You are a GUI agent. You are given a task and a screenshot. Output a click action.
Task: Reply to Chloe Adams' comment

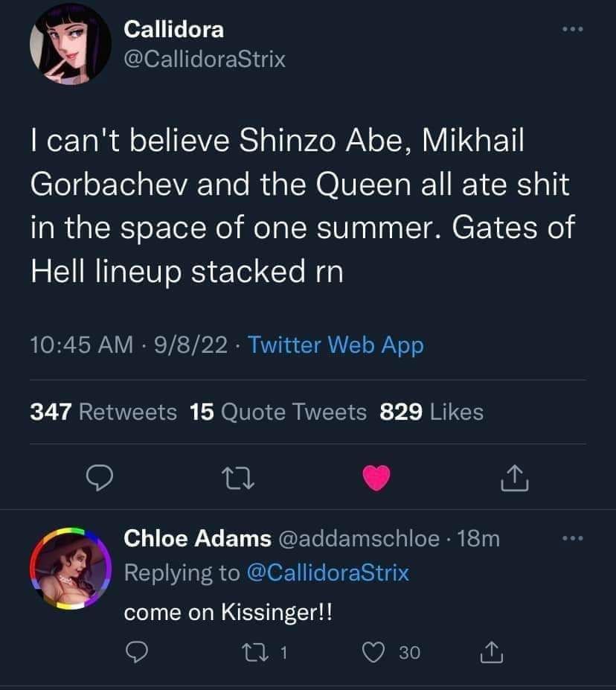tap(135, 653)
